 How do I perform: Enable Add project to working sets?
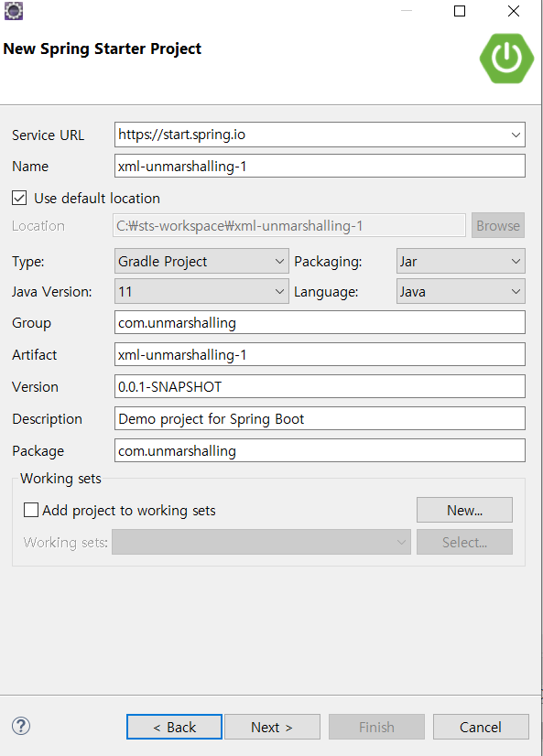click(x=31, y=510)
